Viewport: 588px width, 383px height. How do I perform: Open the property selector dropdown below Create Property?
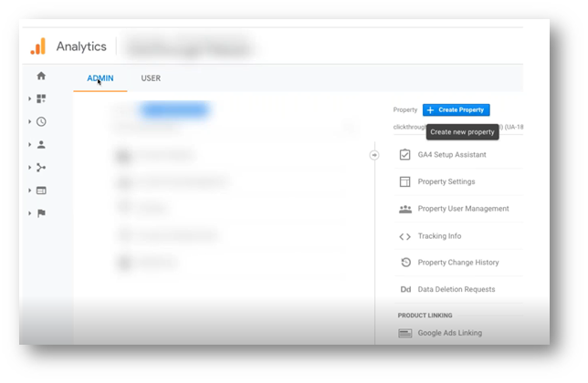457,129
